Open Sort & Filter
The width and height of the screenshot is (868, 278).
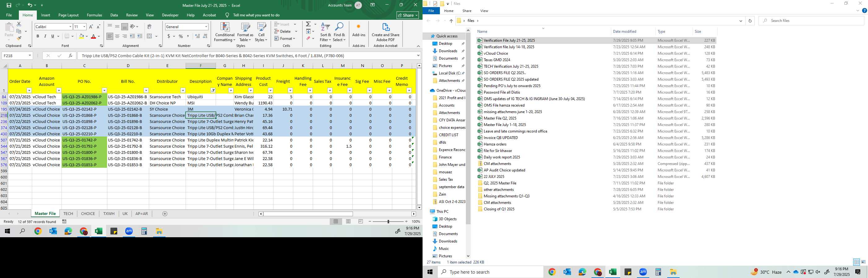[325, 32]
